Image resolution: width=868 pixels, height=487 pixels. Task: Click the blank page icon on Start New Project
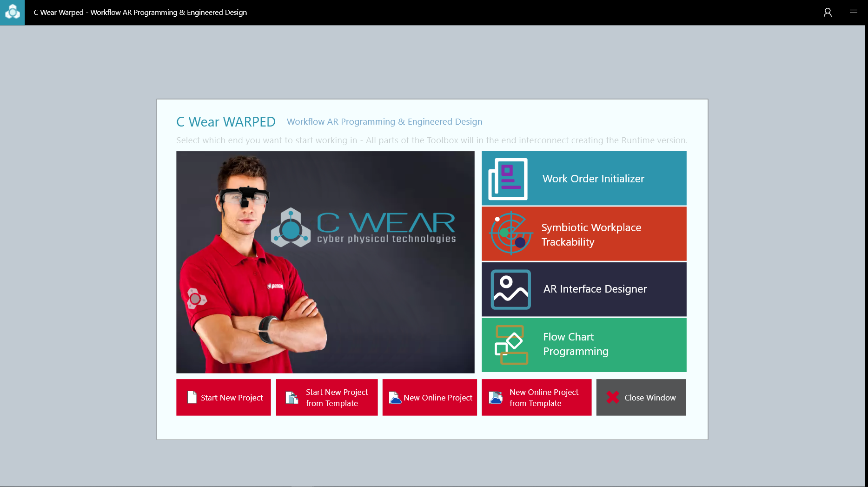coord(192,397)
